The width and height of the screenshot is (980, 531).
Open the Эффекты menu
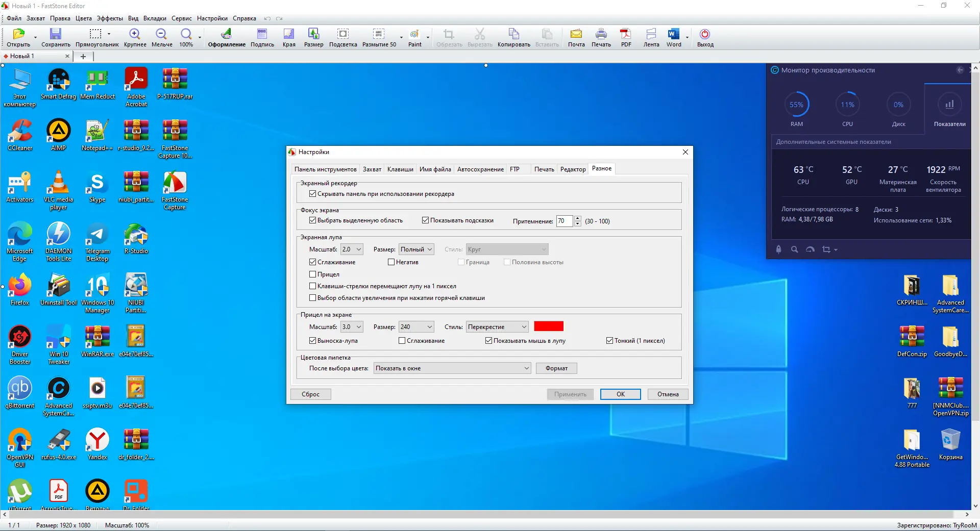click(x=110, y=18)
